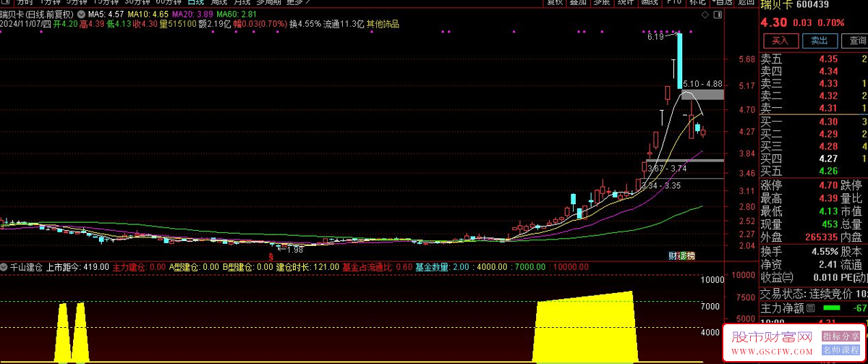This screenshot has height=364, width=868.
Task: Click the 3.67 - 3.74 gap label
Action: click(667, 169)
